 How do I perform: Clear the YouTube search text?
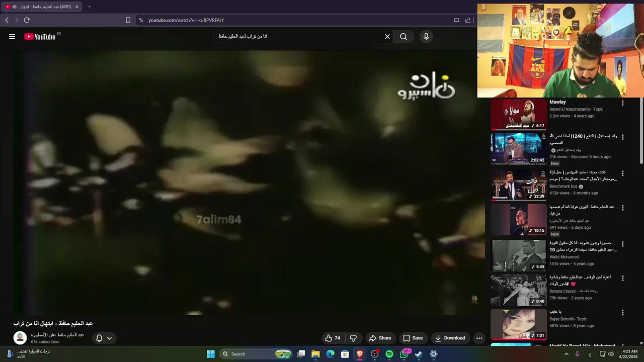pyautogui.click(x=387, y=37)
